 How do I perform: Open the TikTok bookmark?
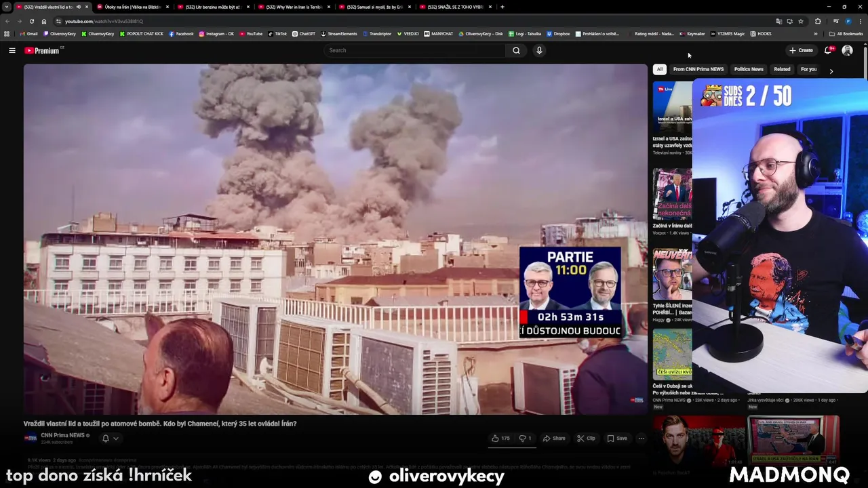click(x=277, y=34)
